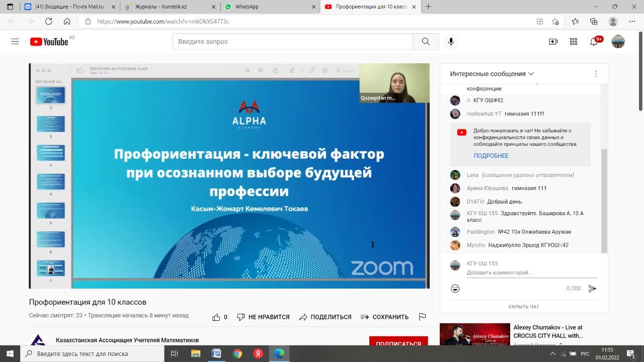This screenshot has height=362, width=644.
Task: Open the emoji picker in chat
Action: coord(455,288)
